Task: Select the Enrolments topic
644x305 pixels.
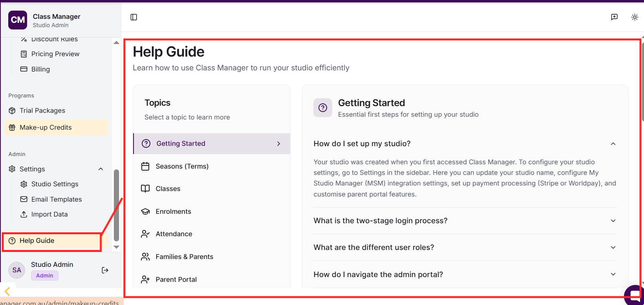Action: point(212,212)
